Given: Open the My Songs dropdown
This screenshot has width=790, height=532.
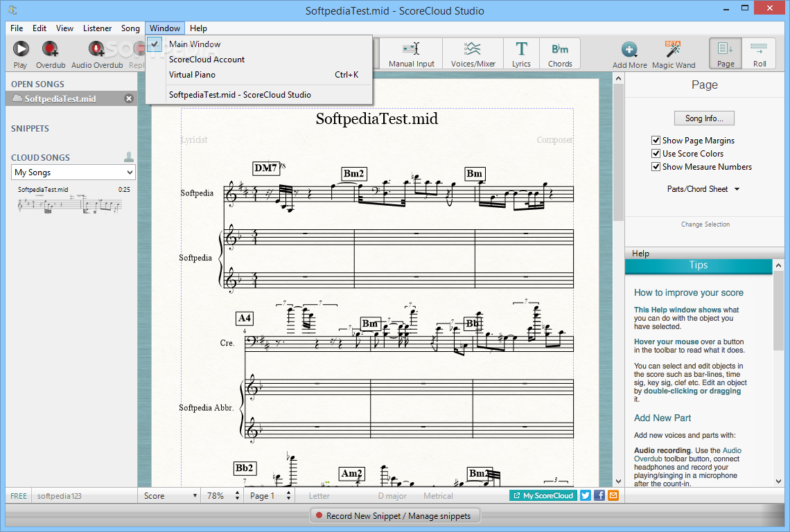Looking at the screenshot, I should [x=73, y=172].
